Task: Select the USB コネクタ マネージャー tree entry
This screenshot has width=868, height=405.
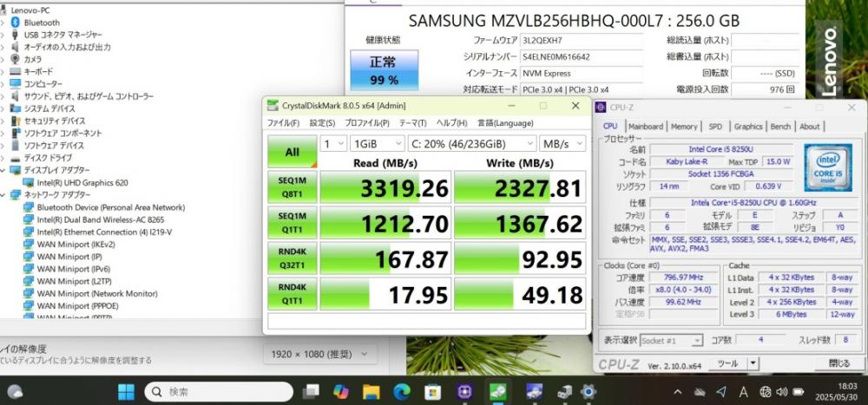Action: click(x=63, y=35)
